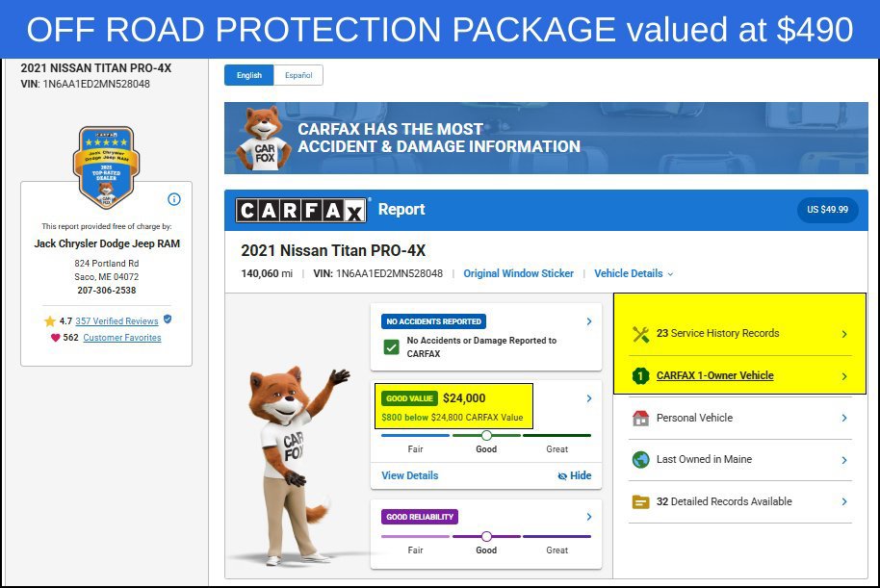Click the Car Fox banner mascot

[x=264, y=138]
